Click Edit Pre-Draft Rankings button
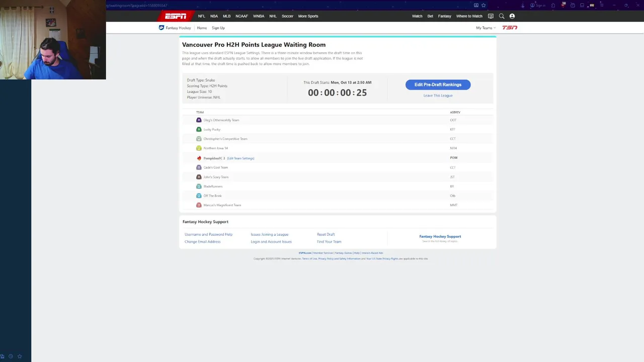The height and width of the screenshot is (362, 644). (x=438, y=84)
